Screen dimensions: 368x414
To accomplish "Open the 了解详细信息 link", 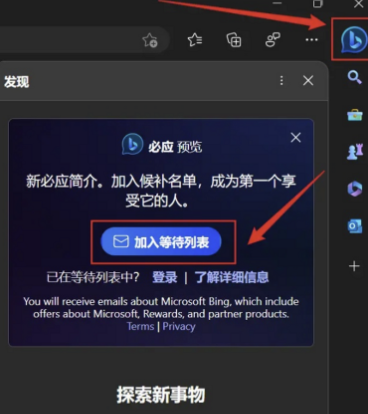I will (232, 277).
